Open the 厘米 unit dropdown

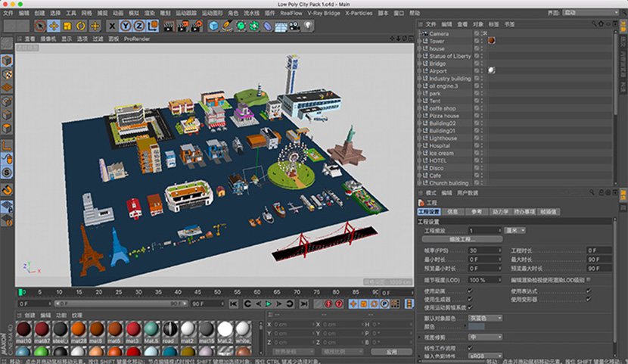click(515, 231)
